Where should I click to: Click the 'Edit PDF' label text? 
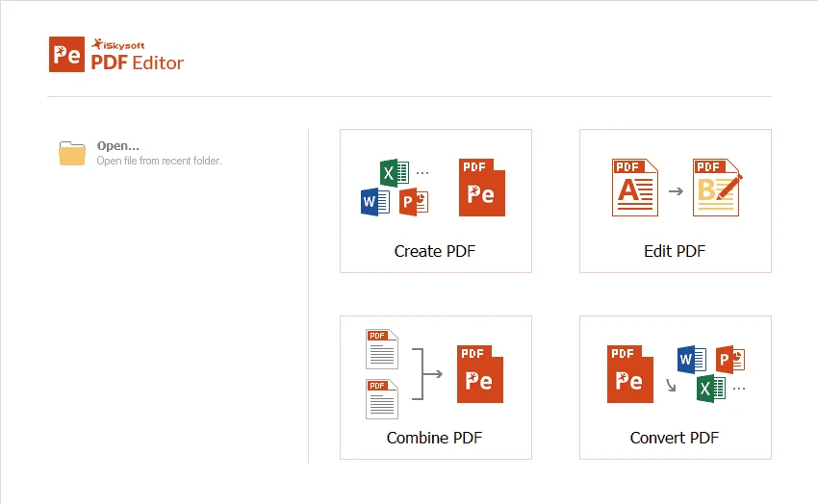675,251
